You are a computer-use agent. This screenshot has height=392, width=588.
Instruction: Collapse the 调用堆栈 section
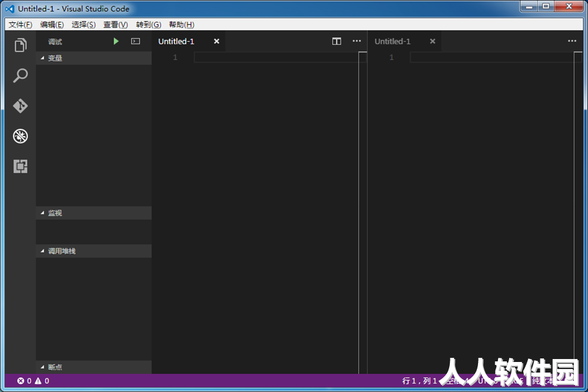click(x=93, y=251)
